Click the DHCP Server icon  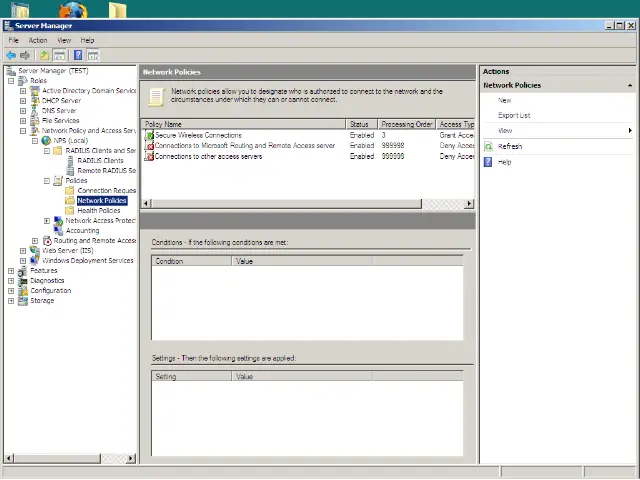35,100
